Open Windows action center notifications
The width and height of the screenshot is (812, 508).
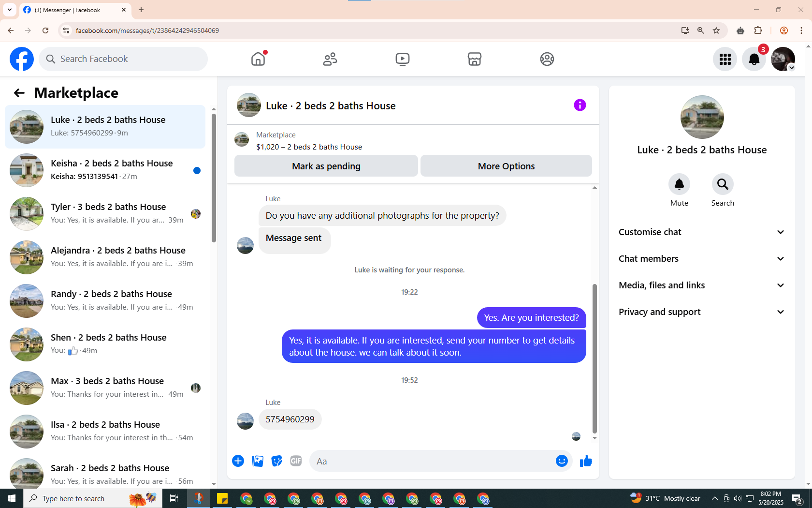coord(797,498)
